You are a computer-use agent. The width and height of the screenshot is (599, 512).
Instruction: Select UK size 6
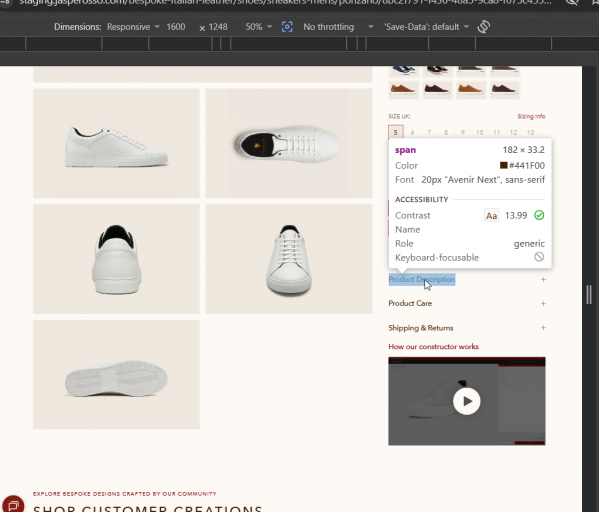pos(412,132)
